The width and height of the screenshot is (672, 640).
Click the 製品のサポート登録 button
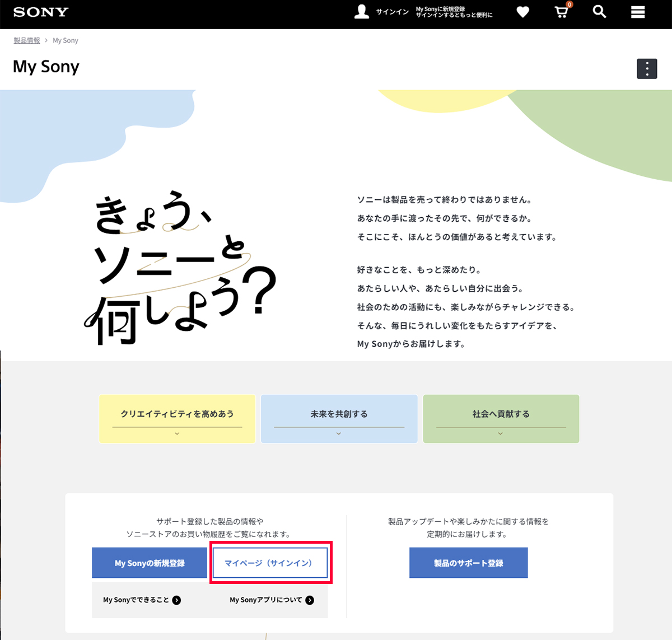pyautogui.click(x=469, y=563)
